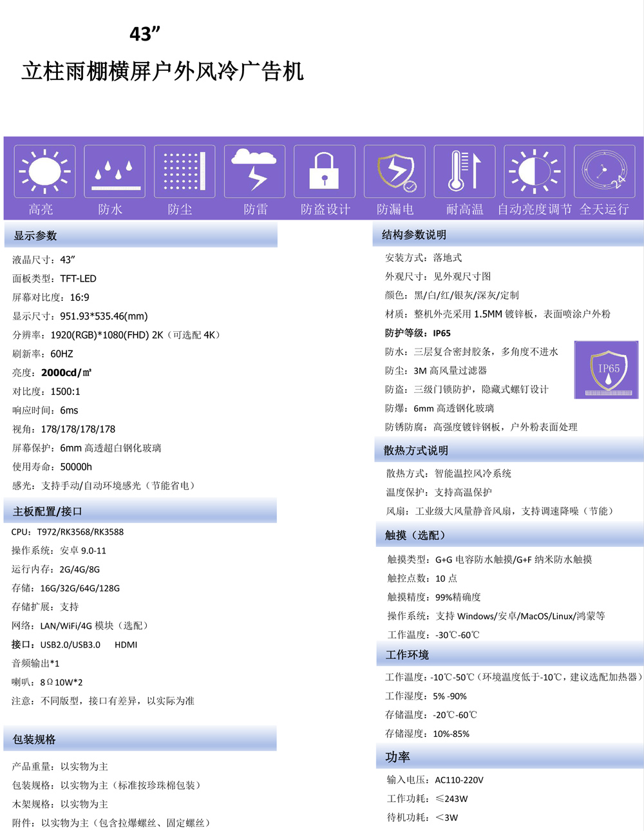Click the 防水 waterproof droplets icon
The width and height of the screenshot is (644, 831).
[x=114, y=171]
